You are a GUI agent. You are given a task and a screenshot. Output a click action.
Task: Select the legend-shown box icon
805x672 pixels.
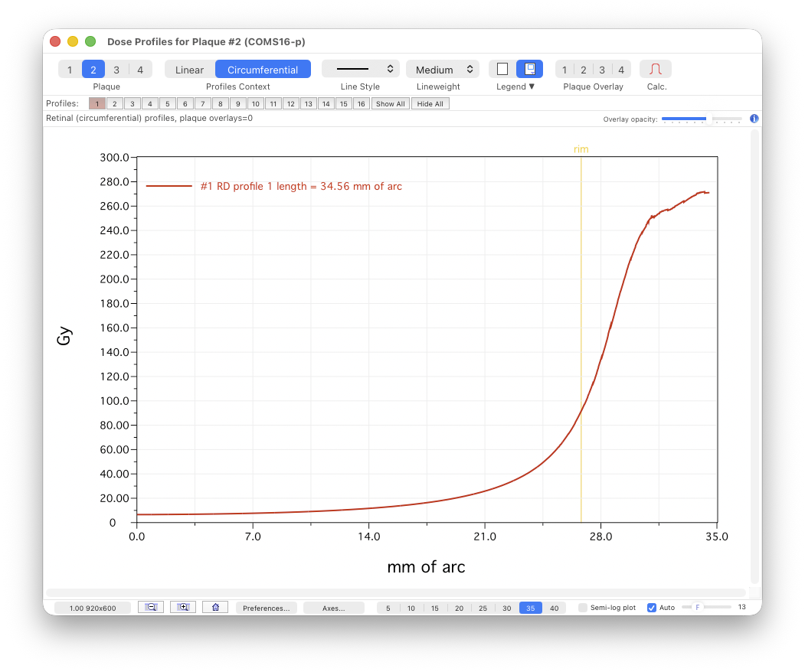click(529, 69)
